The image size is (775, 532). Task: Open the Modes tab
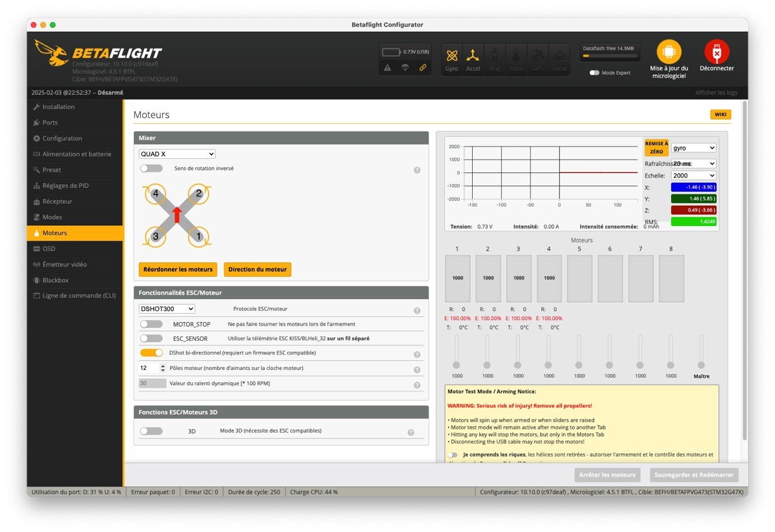(x=75, y=217)
